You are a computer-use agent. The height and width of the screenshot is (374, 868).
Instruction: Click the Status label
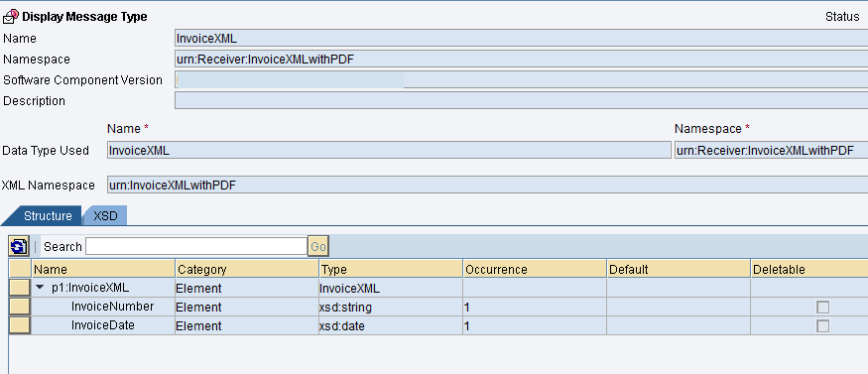[x=842, y=17]
